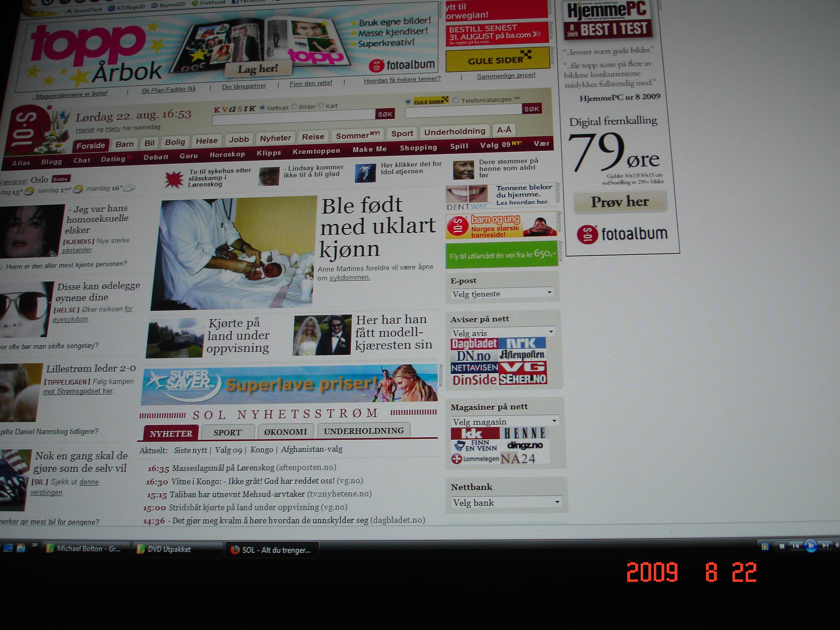
Task: Open the Lommelegen logo link
Action: (x=475, y=459)
